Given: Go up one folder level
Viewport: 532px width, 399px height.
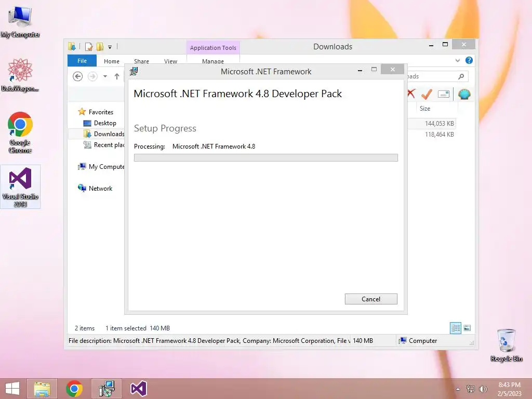Looking at the screenshot, I should coord(117,76).
